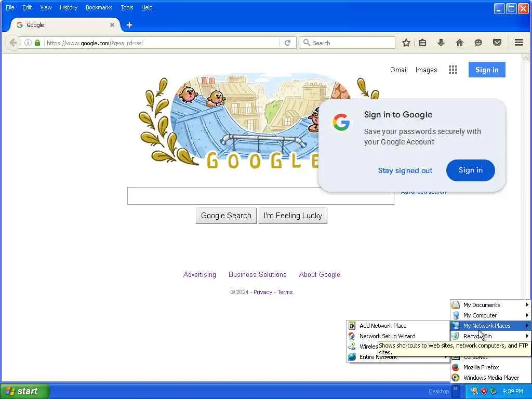Go back using the browser back arrow
The width and height of the screenshot is (532, 399).
[x=13, y=43]
